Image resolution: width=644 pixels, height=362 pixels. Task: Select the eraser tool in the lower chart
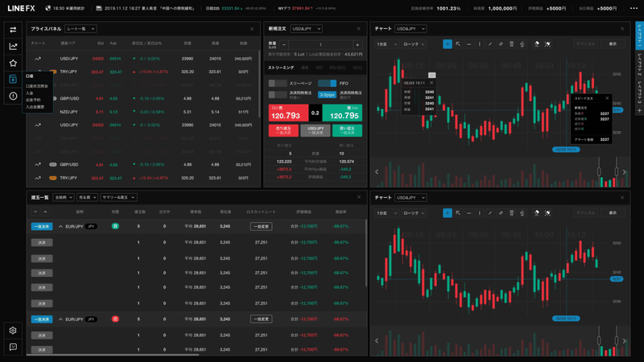click(x=536, y=213)
